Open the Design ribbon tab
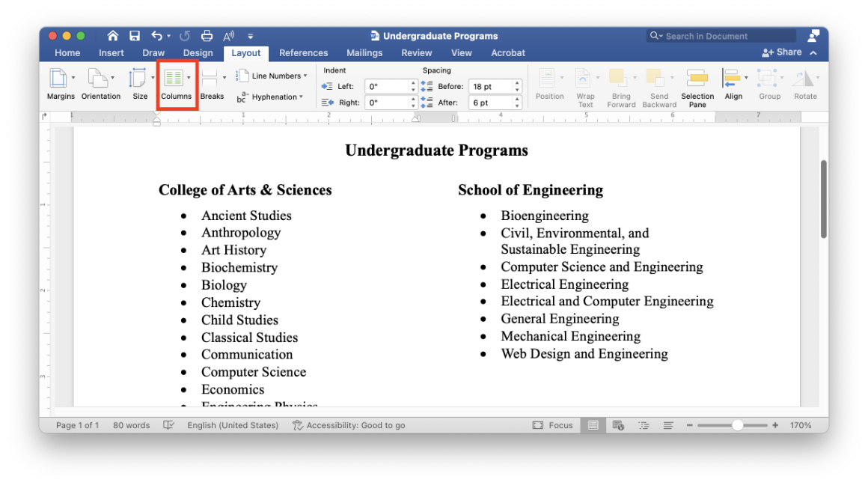 (x=198, y=52)
